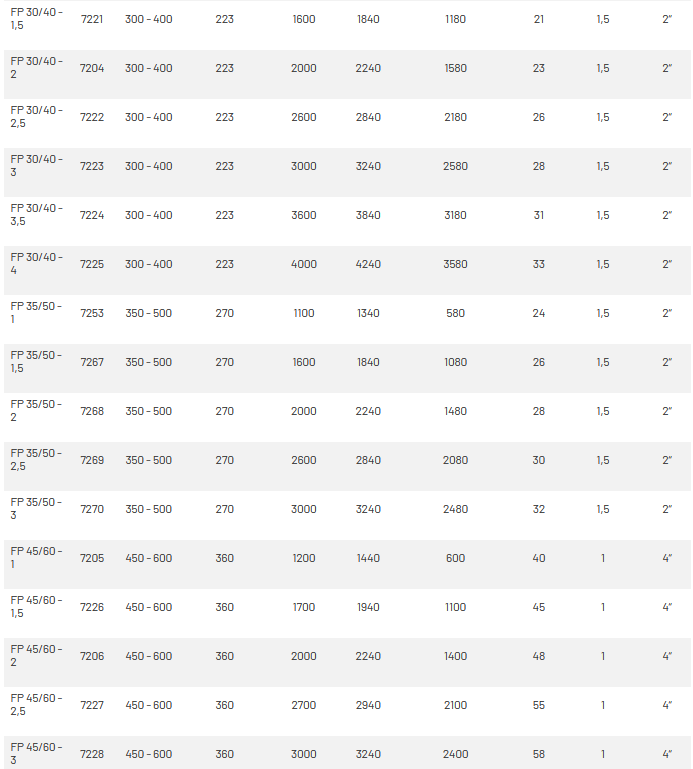Select the value 2080 in row 7269
The image size is (693, 769).
455,460
